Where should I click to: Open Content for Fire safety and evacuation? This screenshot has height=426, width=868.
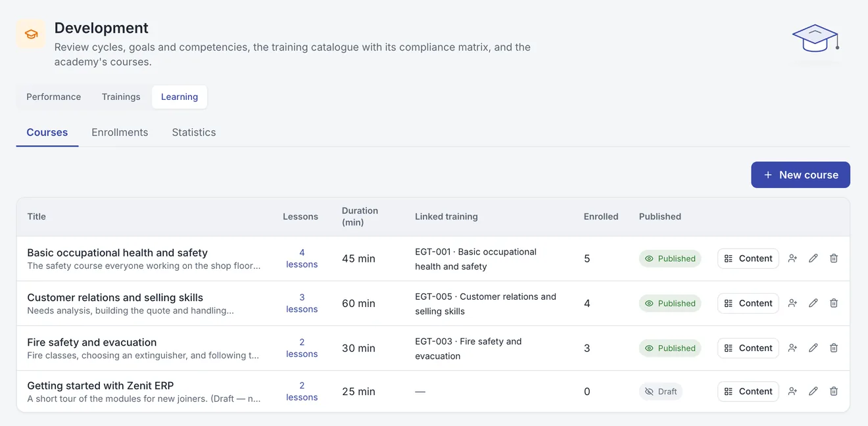click(x=748, y=348)
